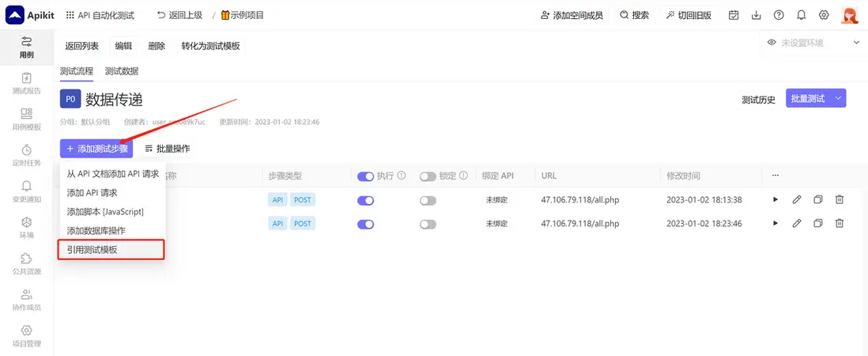Run the step modified at 18:13:38
Image resolution: width=868 pixels, height=356 pixels.
point(776,199)
